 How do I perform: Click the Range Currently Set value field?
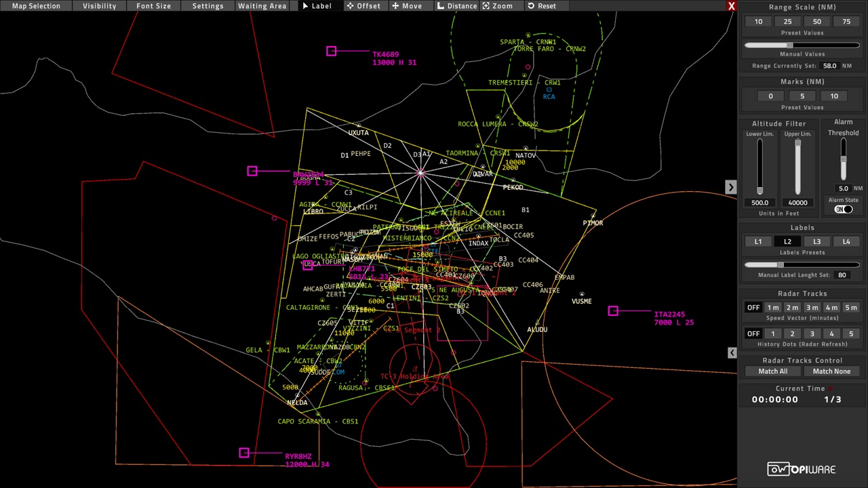click(829, 66)
